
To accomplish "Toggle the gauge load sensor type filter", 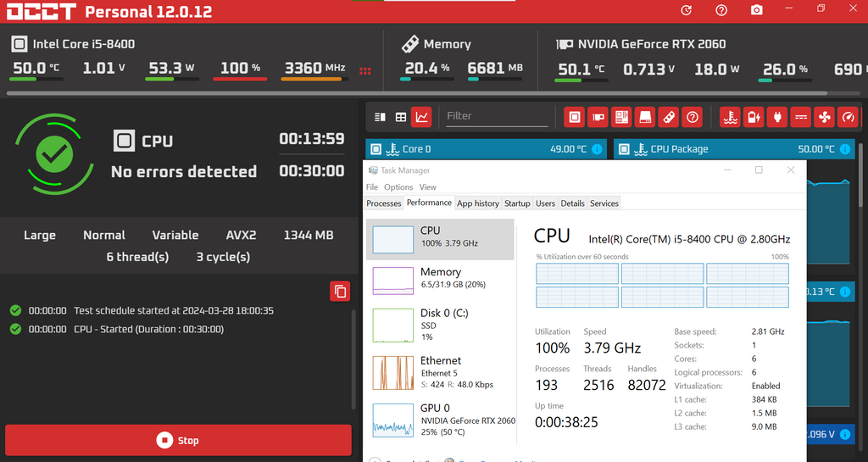I will click(x=848, y=117).
